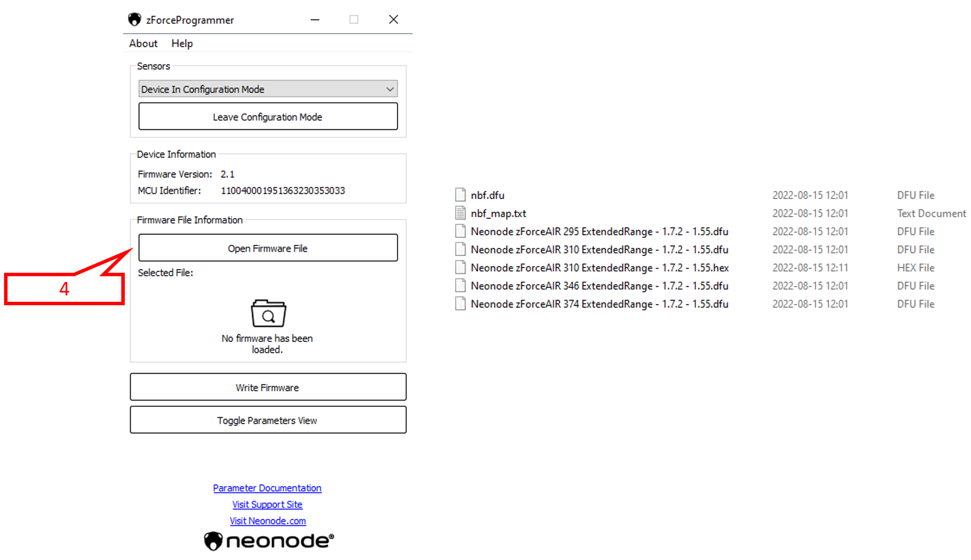Image resolution: width=971 pixels, height=560 pixels.
Task: Select the zForceAIR 374 ExtendedRange dfu file icon
Action: [460, 304]
